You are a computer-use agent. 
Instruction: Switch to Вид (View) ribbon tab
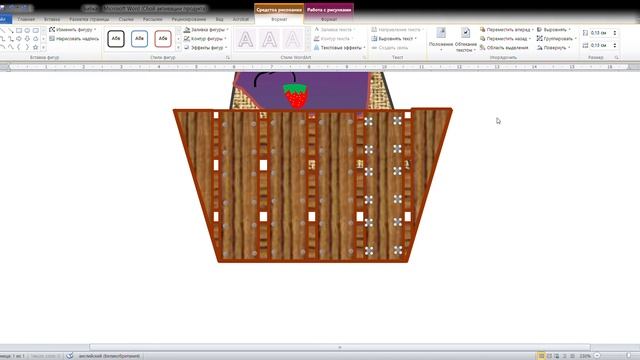click(220, 19)
